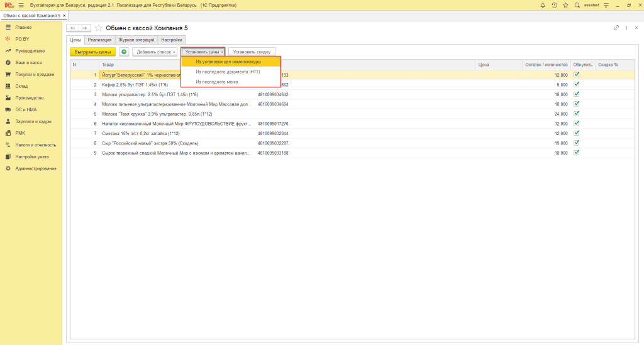Open Настройки учета section
The width and height of the screenshot is (644, 345).
click(x=31, y=156)
